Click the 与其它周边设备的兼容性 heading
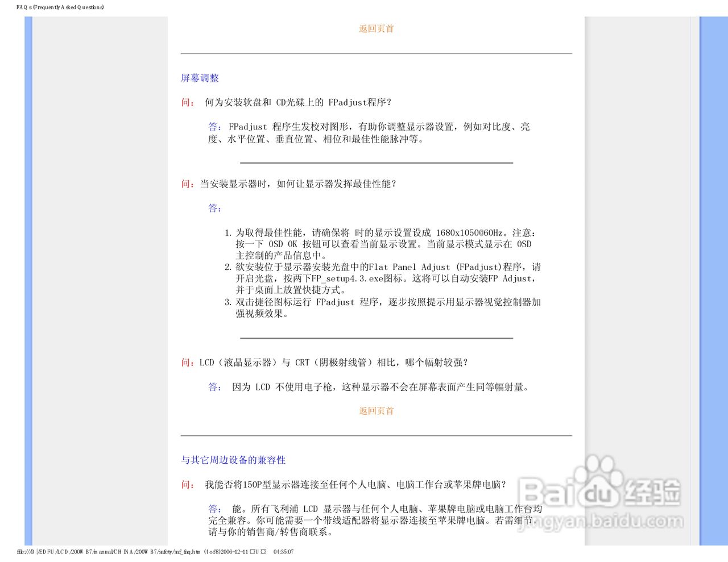Image resolution: width=728 pixels, height=562 pixels. 233,460
